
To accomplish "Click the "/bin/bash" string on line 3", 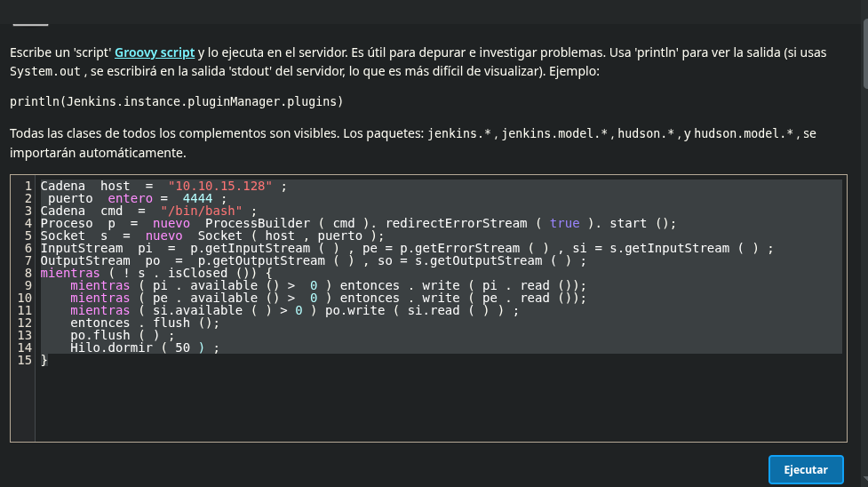I will click(202, 212).
